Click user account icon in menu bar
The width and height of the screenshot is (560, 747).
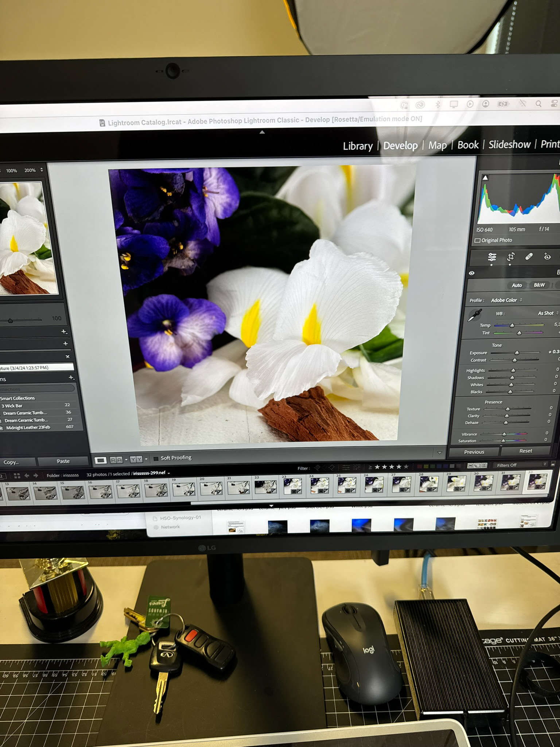point(486,104)
